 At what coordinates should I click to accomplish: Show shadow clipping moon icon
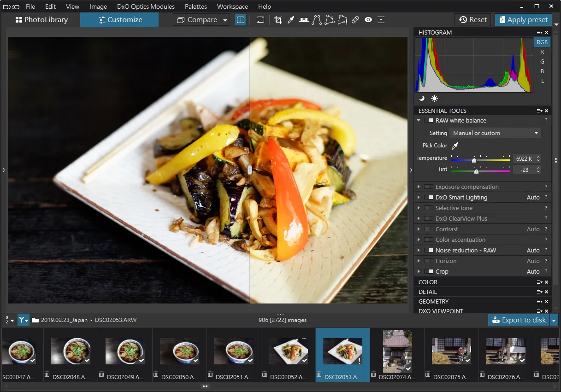click(422, 98)
